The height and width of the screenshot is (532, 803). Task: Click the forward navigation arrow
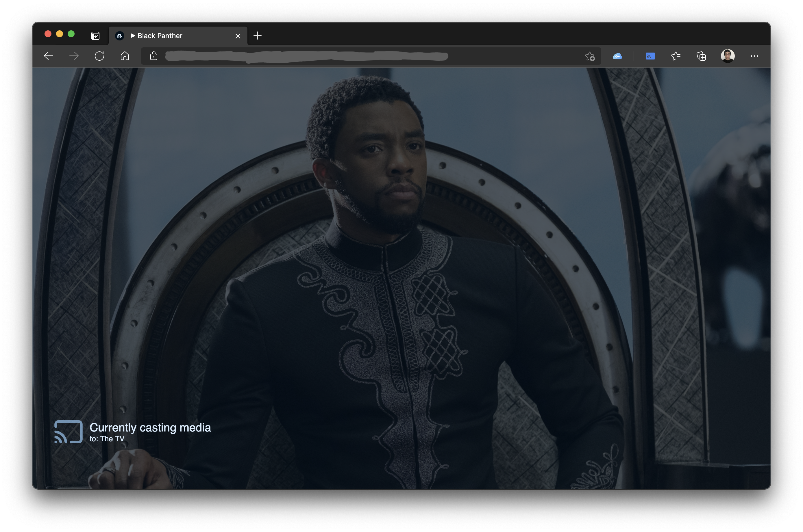[74, 56]
